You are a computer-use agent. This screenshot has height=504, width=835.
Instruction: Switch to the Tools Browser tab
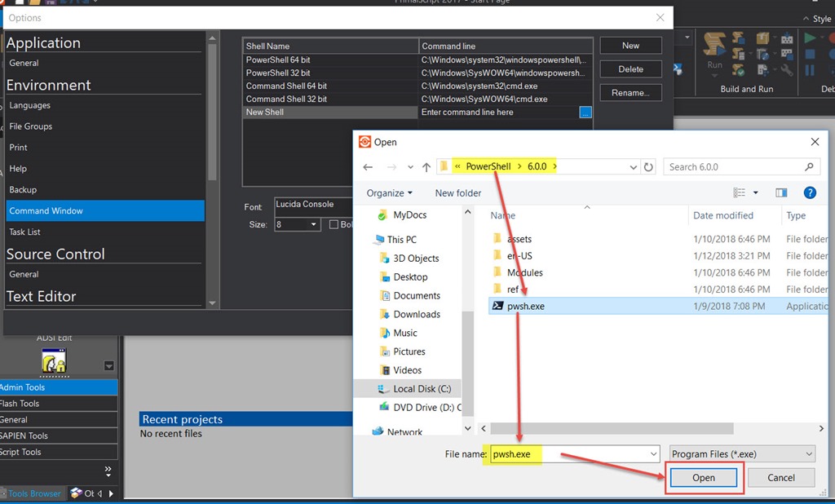[x=34, y=493]
